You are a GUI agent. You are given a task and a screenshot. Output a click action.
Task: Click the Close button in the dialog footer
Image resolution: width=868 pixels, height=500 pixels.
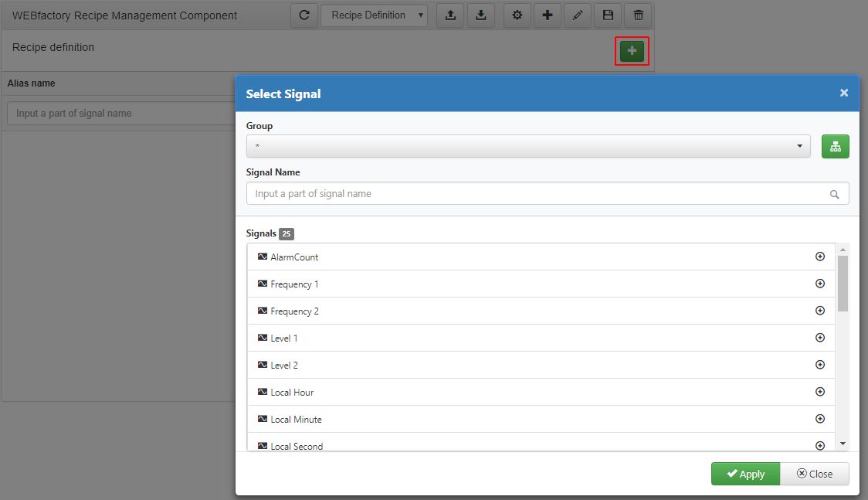point(814,474)
